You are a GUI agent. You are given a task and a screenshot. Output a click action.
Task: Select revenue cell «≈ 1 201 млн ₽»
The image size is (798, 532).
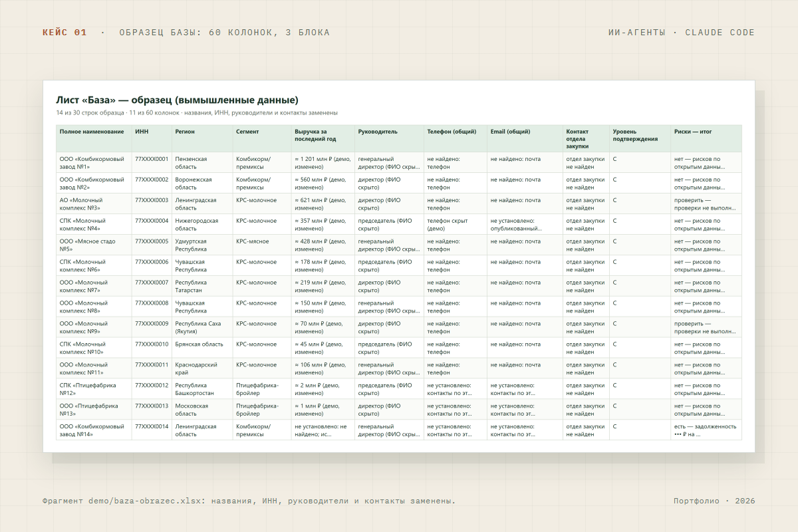pyautogui.click(x=323, y=163)
